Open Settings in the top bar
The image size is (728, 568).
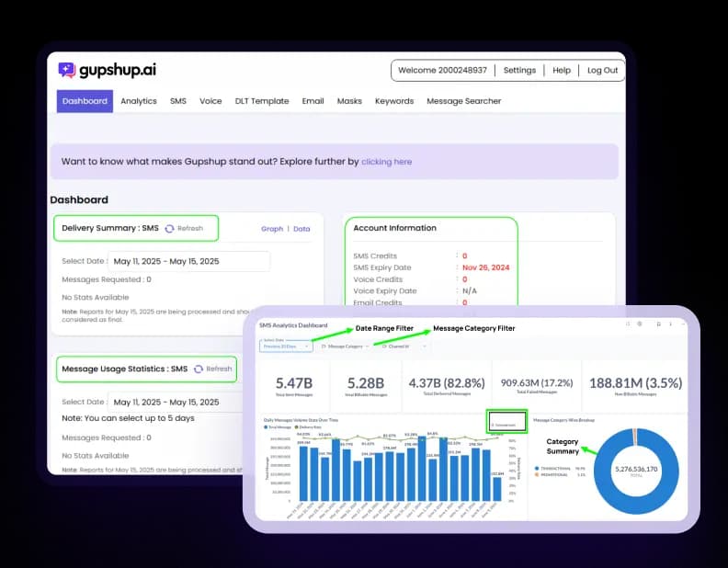(x=519, y=71)
